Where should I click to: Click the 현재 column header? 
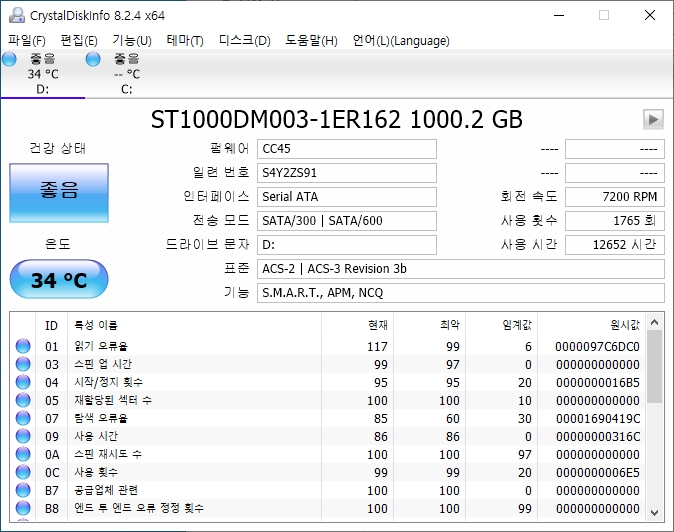357,326
